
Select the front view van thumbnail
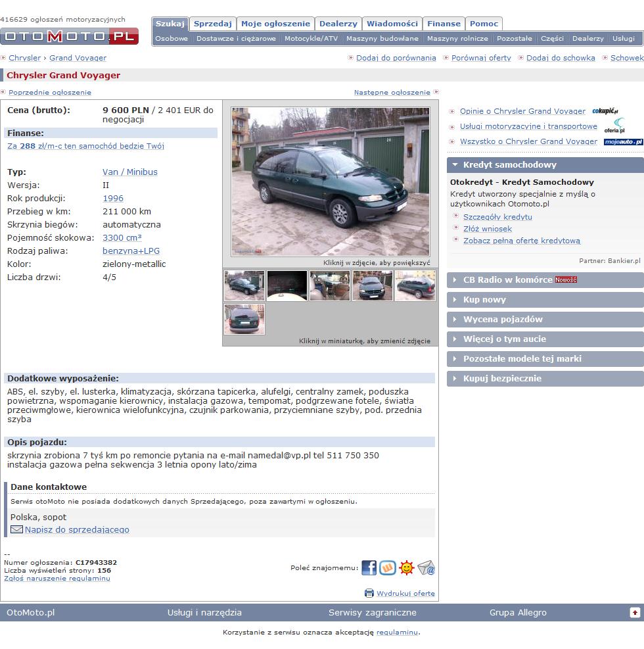(x=372, y=285)
